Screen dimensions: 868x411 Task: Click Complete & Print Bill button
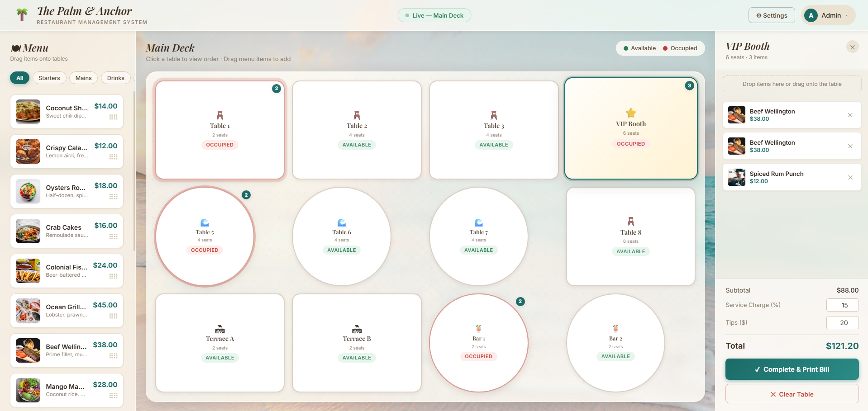[792, 369]
